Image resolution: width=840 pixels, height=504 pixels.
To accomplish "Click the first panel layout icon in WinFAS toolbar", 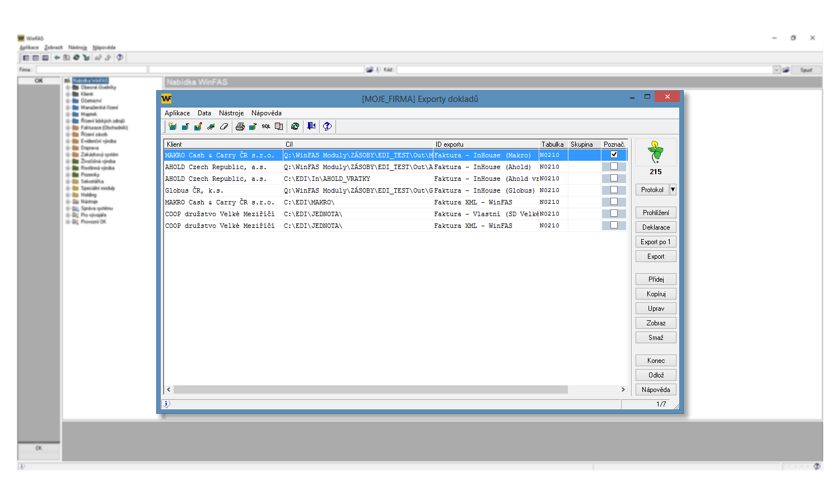I will coord(26,58).
